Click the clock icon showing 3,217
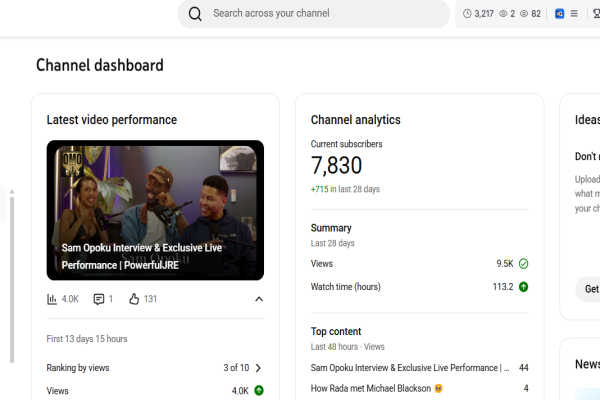This screenshot has height=400, width=600. tap(467, 14)
